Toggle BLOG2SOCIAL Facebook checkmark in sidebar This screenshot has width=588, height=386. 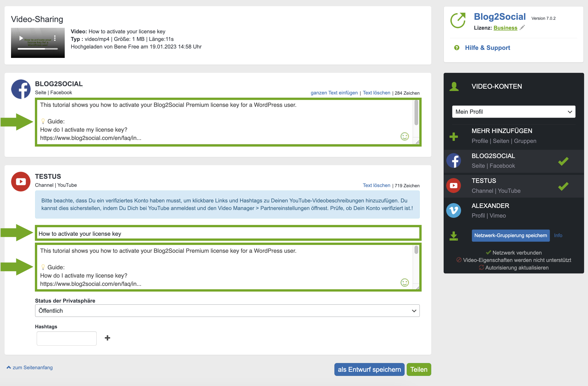tap(563, 161)
